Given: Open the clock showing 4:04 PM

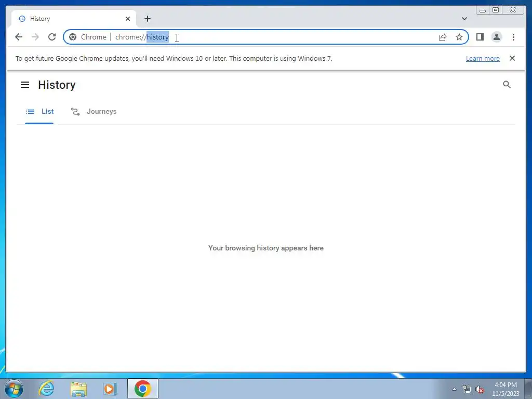Looking at the screenshot, I should pyautogui.click(x=506, y=389).
